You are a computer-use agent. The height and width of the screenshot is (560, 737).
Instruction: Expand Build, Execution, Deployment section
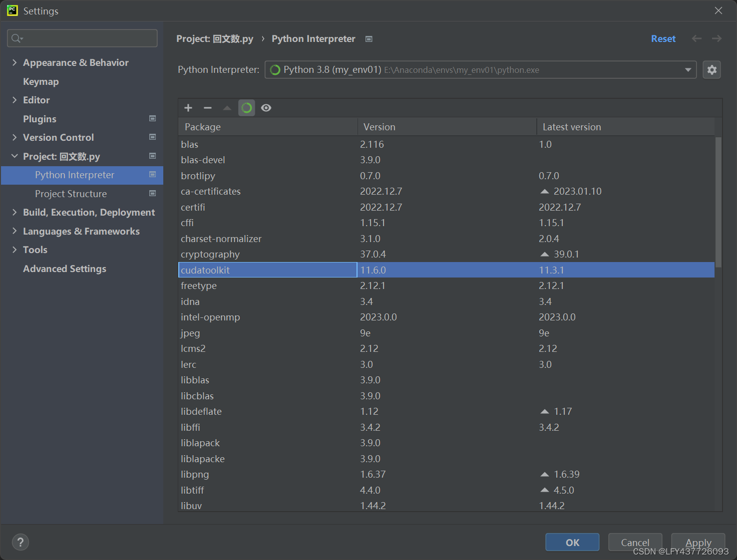point(14,212)
